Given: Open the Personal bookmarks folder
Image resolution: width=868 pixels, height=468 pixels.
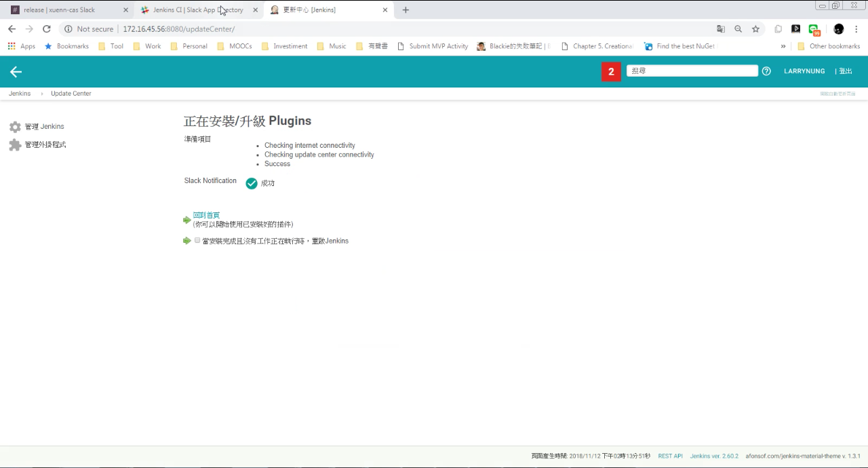Looking at the screenshot, I should pyautogui.click(x=189, y=46).
